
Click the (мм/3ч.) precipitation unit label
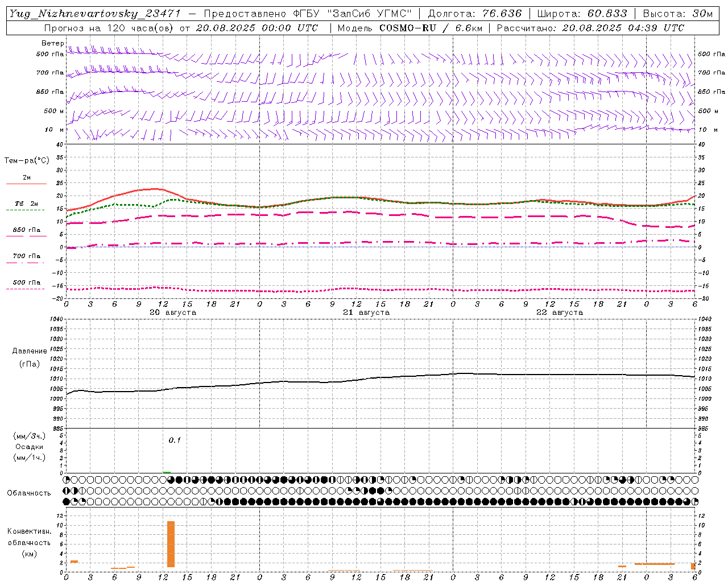pos(30,436)
